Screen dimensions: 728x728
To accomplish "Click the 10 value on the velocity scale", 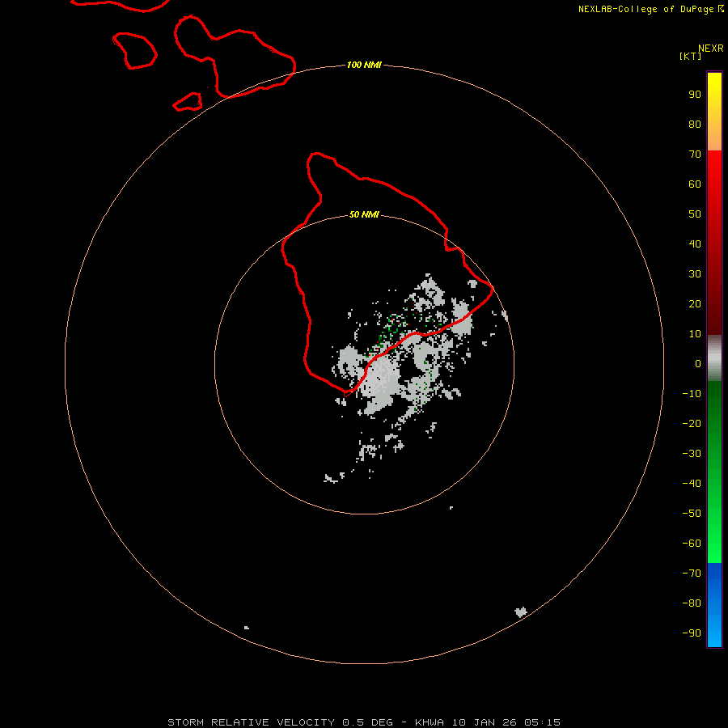I will (x=695, y=334).
